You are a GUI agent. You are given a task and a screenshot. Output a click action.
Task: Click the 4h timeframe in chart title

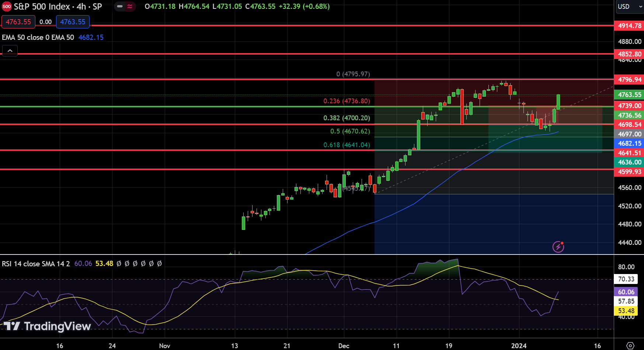click(81, 7)
